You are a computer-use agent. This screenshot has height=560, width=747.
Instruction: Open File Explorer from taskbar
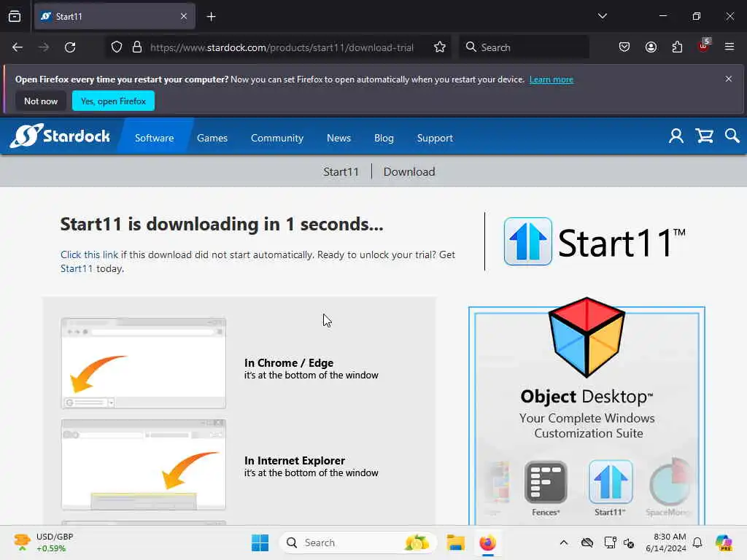click(455, 542)
